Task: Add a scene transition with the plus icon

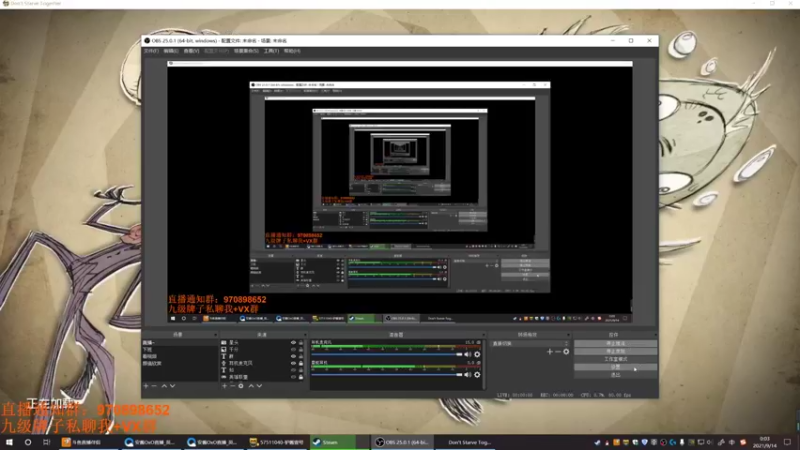Action: click(549, 352)
